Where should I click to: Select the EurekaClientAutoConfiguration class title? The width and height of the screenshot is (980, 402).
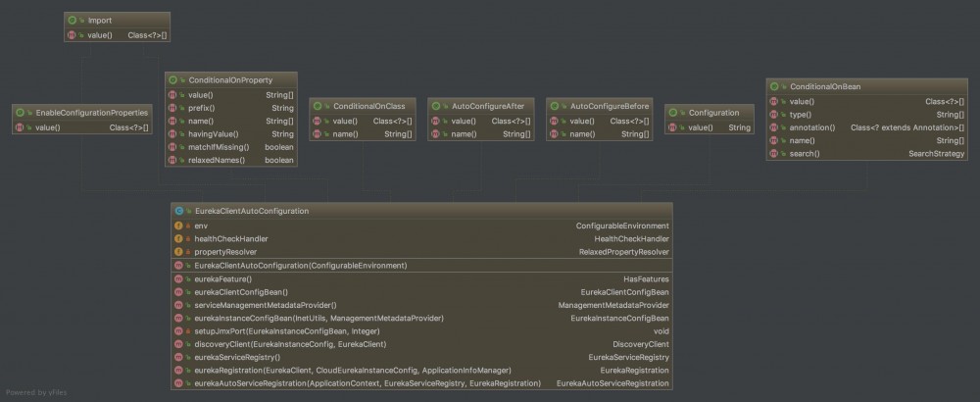point(252,212)
